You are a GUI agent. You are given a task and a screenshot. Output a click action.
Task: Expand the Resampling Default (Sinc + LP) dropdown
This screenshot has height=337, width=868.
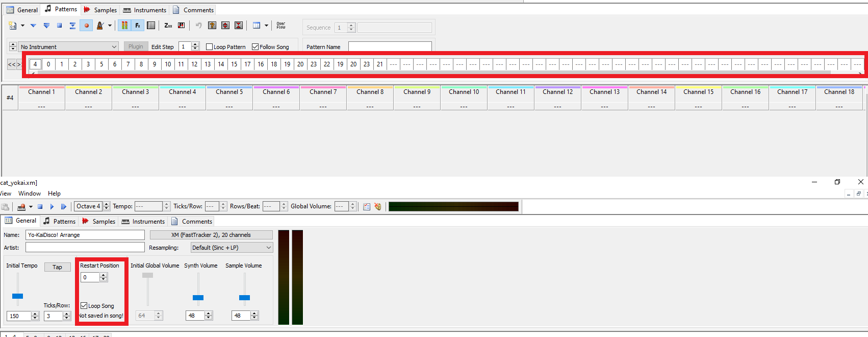click(x=232, y=248)
